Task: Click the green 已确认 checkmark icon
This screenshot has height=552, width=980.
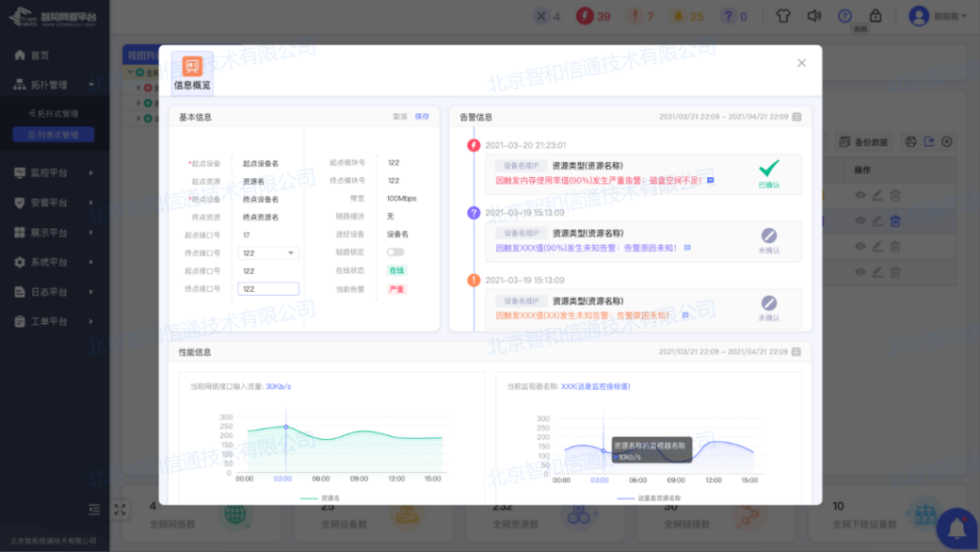Action: 769,169
